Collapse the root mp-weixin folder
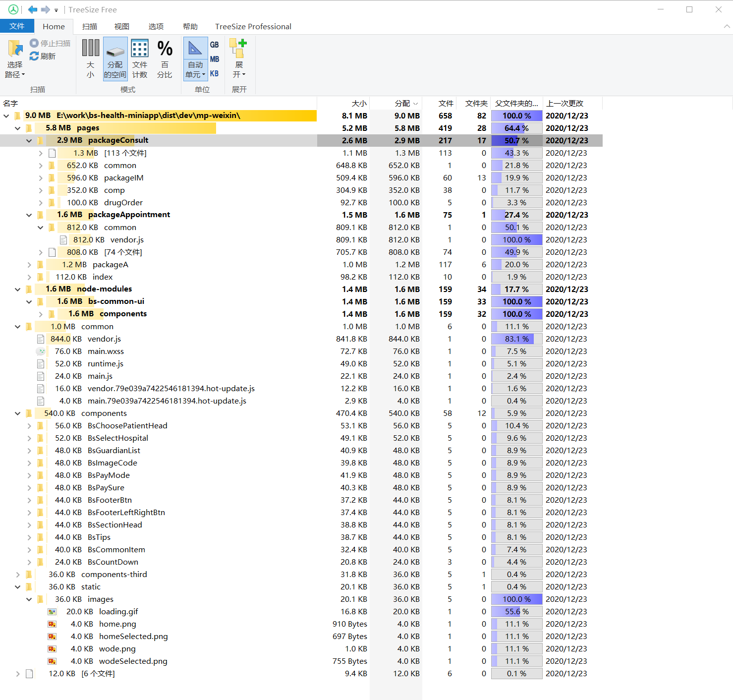 (6, 116)
